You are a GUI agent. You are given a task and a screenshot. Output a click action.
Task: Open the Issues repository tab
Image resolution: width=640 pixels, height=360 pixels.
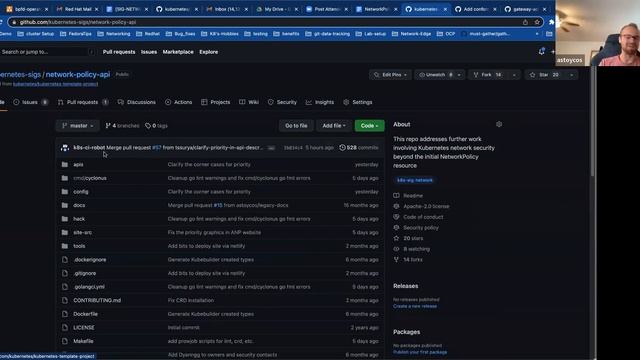[31, 102]
